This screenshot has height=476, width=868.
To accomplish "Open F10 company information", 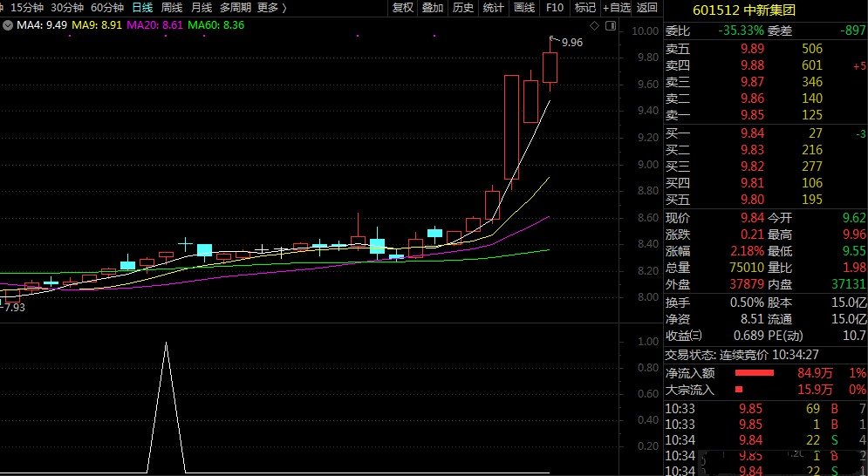I will click(x=555, y=8).
